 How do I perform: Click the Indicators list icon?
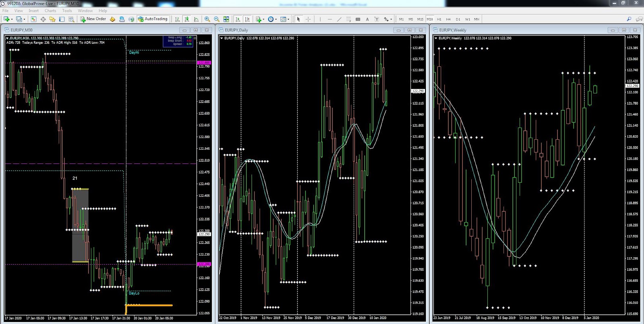click(258, 19)
